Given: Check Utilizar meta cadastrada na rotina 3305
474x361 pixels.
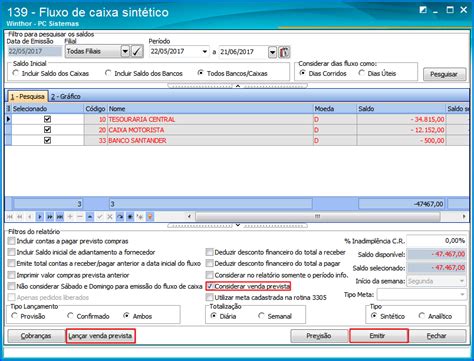Looking at the screenshot, I should [209, 297].
